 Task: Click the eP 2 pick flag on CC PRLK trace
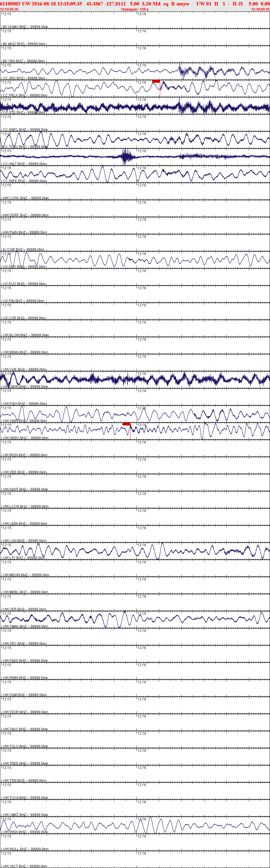click(x=156, y=81)
